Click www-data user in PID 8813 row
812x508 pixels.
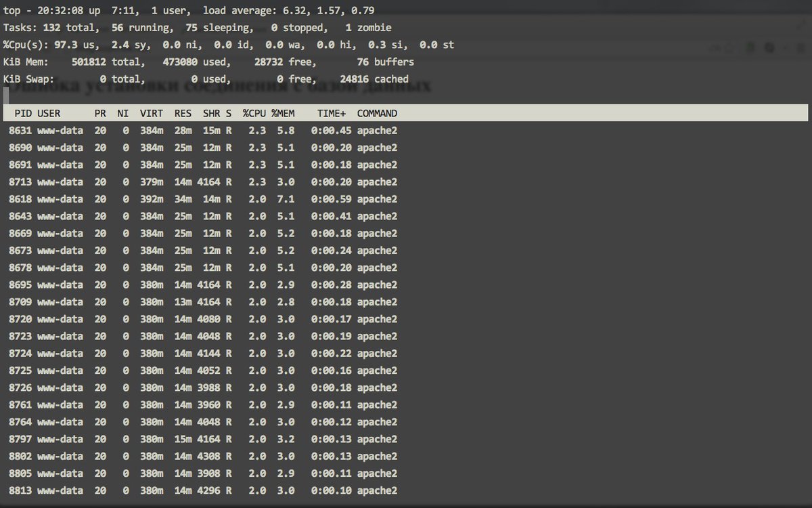click(60, 490)
